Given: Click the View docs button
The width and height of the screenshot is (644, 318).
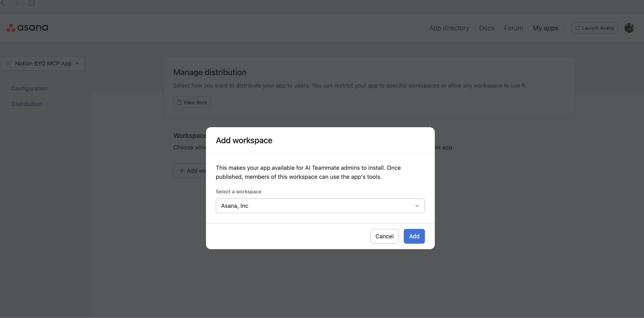Looking at the screenshot, I should (x=192, y=102).
